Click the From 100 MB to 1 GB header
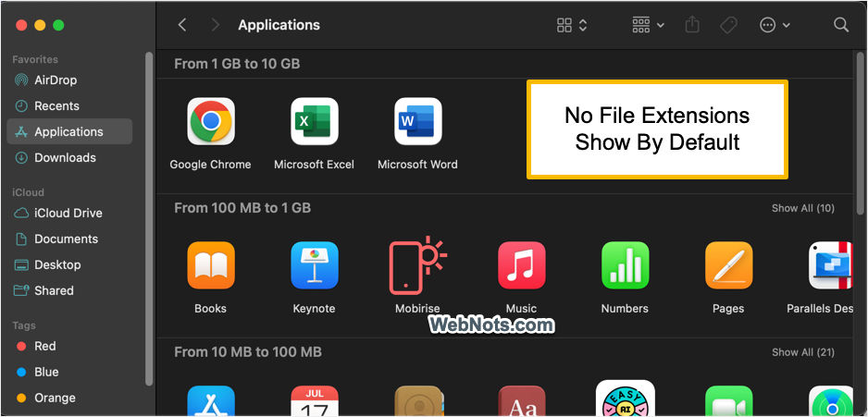The image size is (868, 417). pos(242,208)
